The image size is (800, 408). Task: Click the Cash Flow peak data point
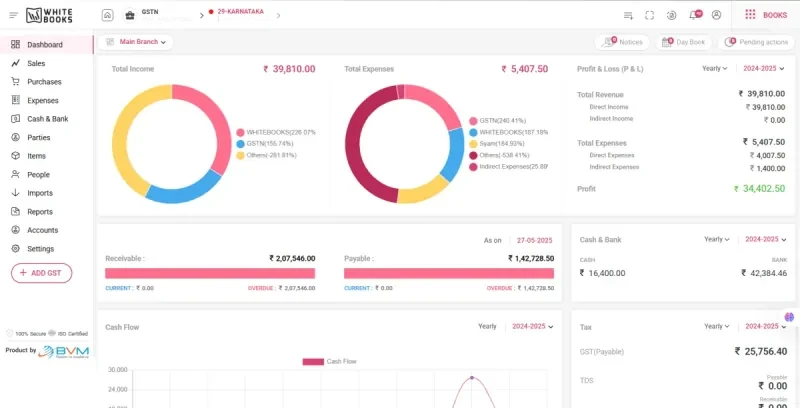coord(472,377)
